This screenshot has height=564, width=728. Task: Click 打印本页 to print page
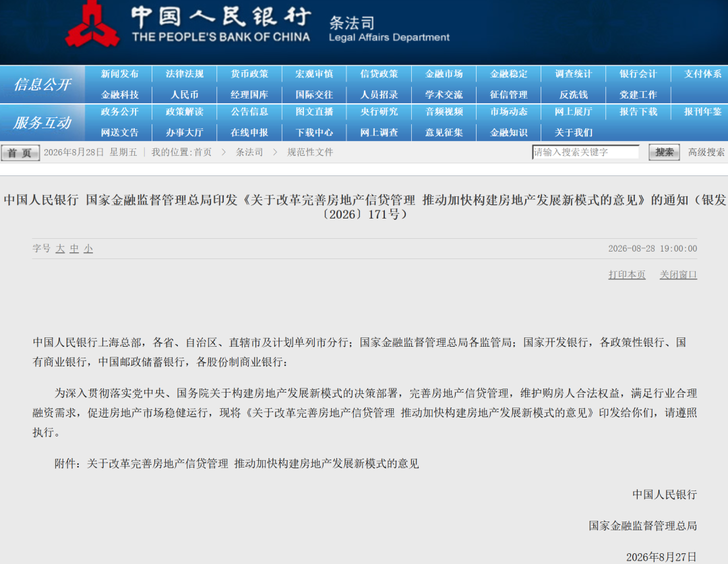pos(627,275)
